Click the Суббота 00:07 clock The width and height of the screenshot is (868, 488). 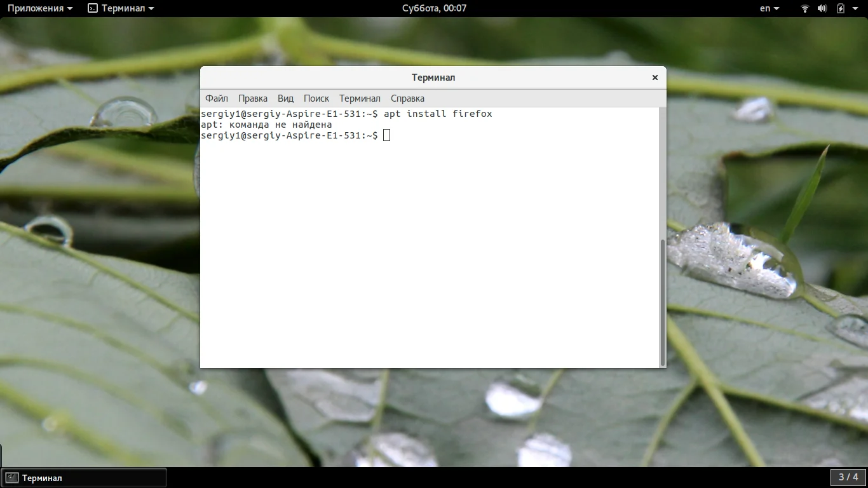coord(434,8)
